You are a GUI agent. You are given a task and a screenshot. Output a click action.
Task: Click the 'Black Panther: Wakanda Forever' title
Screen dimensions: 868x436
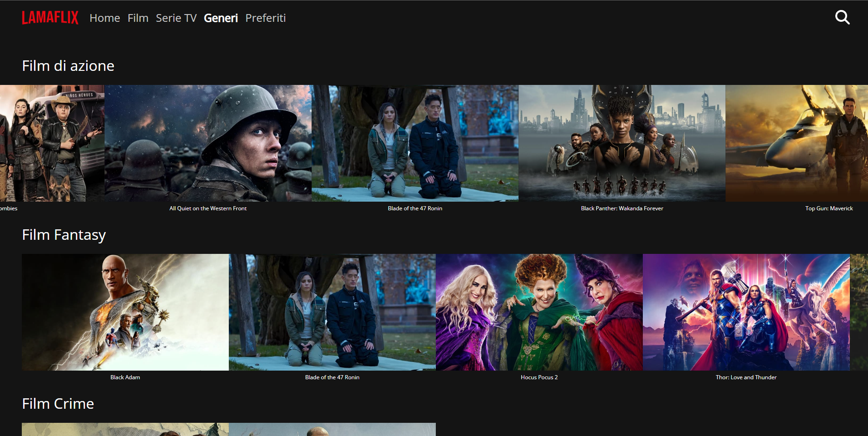[x=622, y=208]
